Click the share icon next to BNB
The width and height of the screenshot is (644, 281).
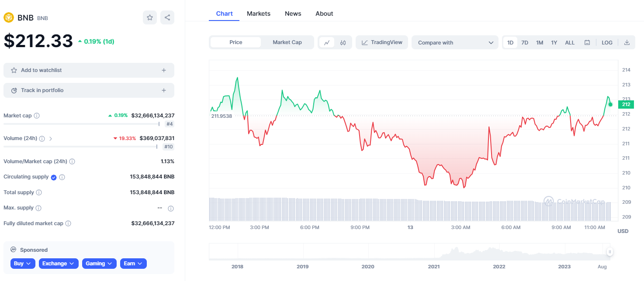[167, 17]
